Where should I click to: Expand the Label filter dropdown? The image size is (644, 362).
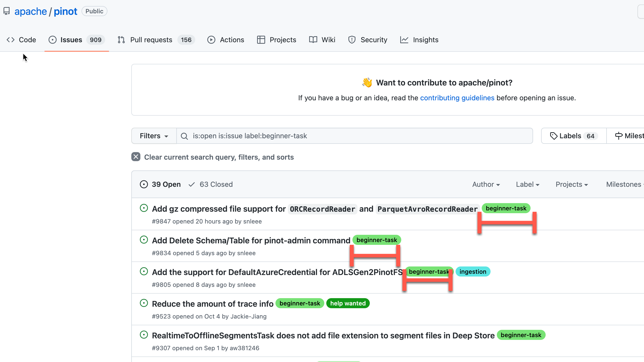pos(528,184)
